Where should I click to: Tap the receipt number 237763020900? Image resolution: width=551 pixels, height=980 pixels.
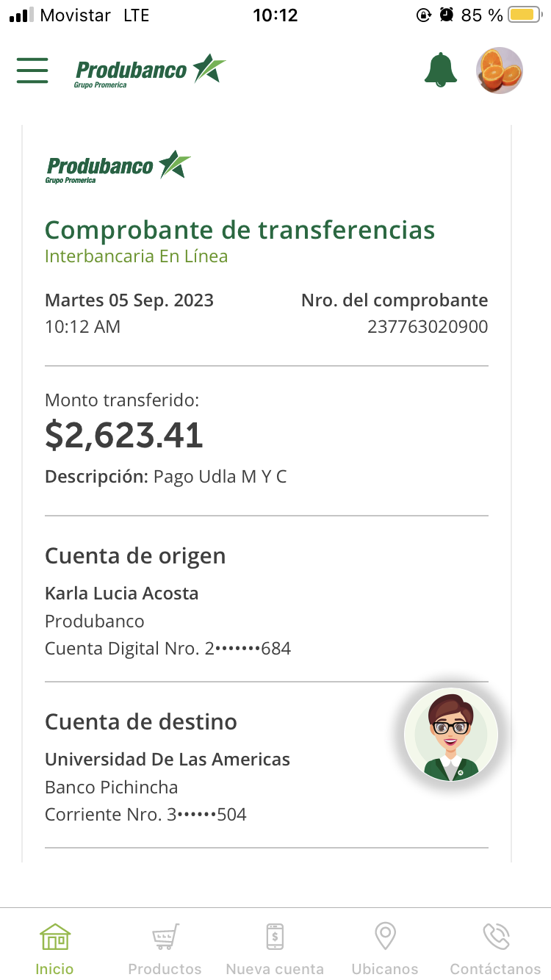[x=428, y=327]
